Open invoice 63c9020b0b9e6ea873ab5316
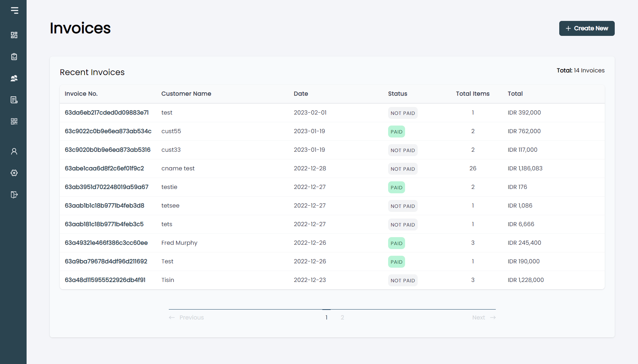Image resolution: width=638 pixels, height=364 pixels. coord(108,150)
